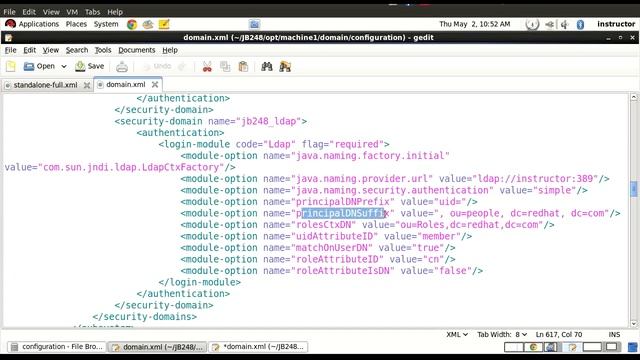
Task: Click the blue trash icon in bottom panel
Action: pos(632,347)
